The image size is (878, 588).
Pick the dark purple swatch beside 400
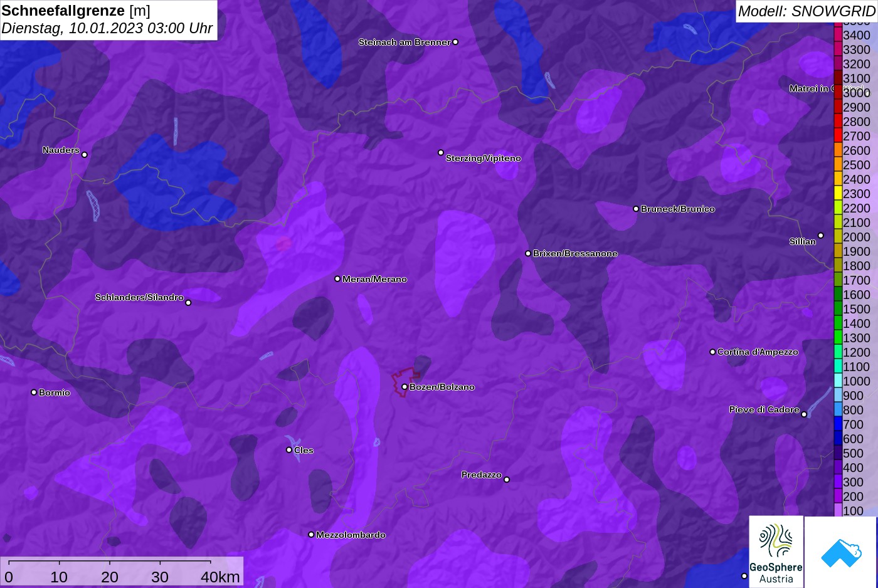[838, 468]
